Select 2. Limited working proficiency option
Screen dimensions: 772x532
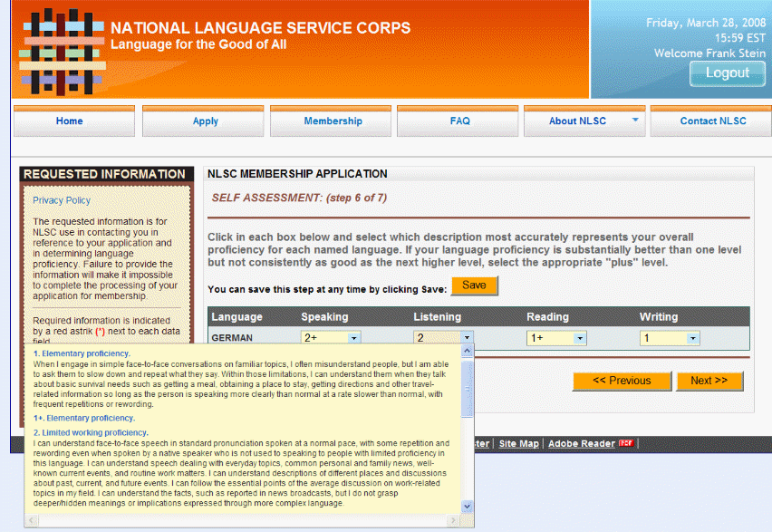[91, 432]
